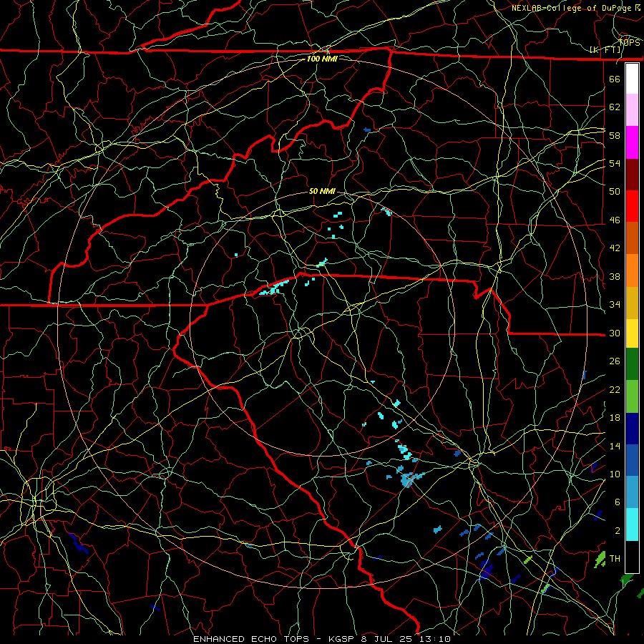Click the cyan swatch on the scale
Image resolution: width=644 pixels, height=644 pixels.
[x=632, y=525]
